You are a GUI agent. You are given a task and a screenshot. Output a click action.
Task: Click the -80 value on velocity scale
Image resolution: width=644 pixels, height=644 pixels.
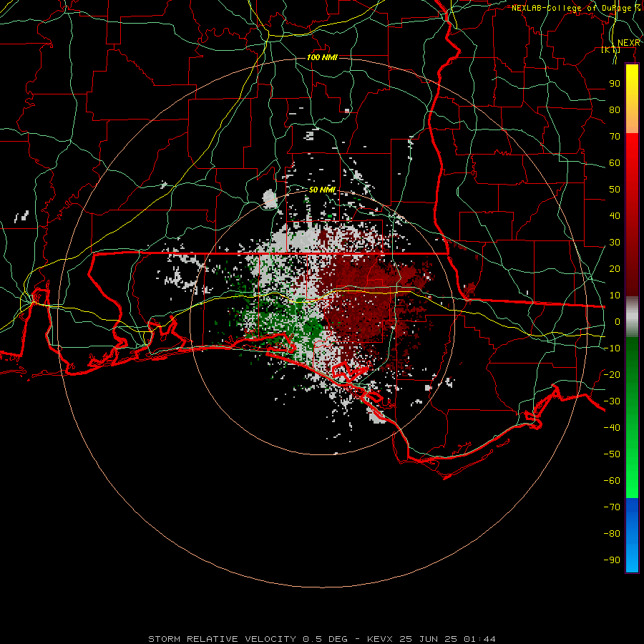tap(612, 534)
